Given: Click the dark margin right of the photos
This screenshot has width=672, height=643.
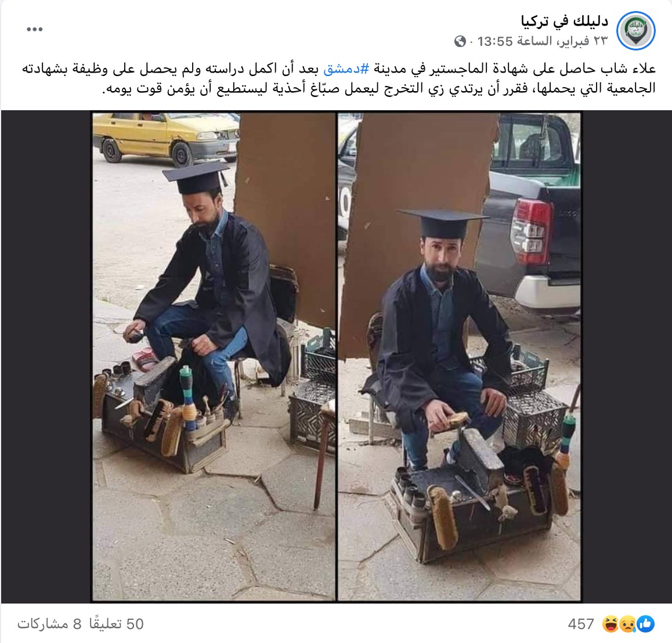Looking at the screenshot, I should point(626,356).
